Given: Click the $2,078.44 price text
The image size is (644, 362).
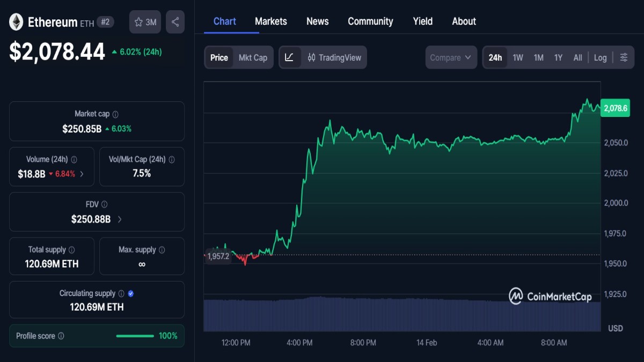Looking at the screenshot, I should pyautogui.click(x=57, y=51).
